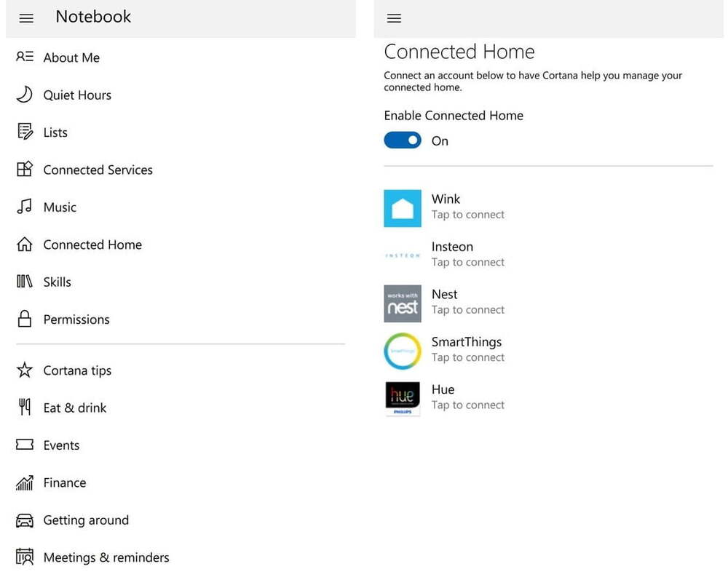Click the Permissions lock icon

(24, 319)
